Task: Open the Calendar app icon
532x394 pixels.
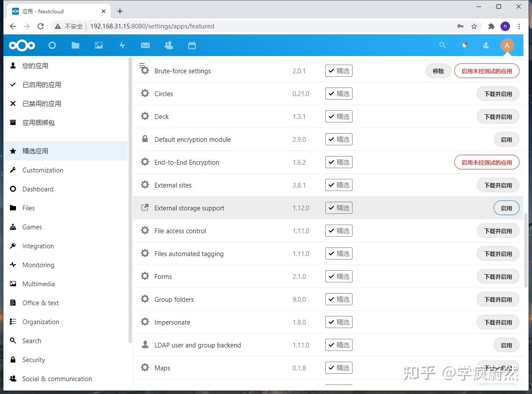Action: (x=192, y=45)
